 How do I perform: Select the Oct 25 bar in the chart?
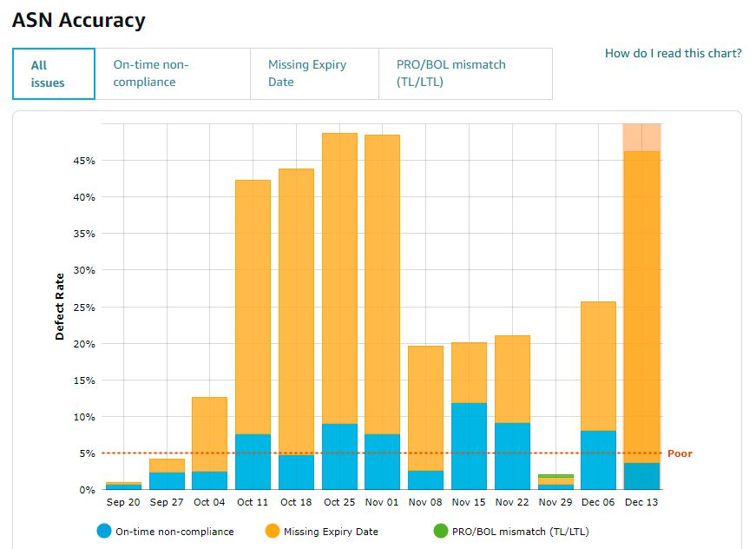coord(338,304)
